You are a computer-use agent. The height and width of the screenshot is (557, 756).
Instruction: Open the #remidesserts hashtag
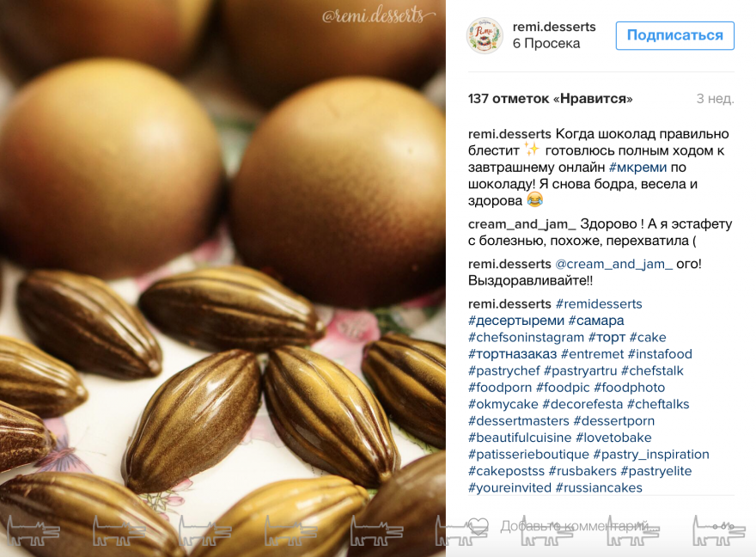coord(599,303)
